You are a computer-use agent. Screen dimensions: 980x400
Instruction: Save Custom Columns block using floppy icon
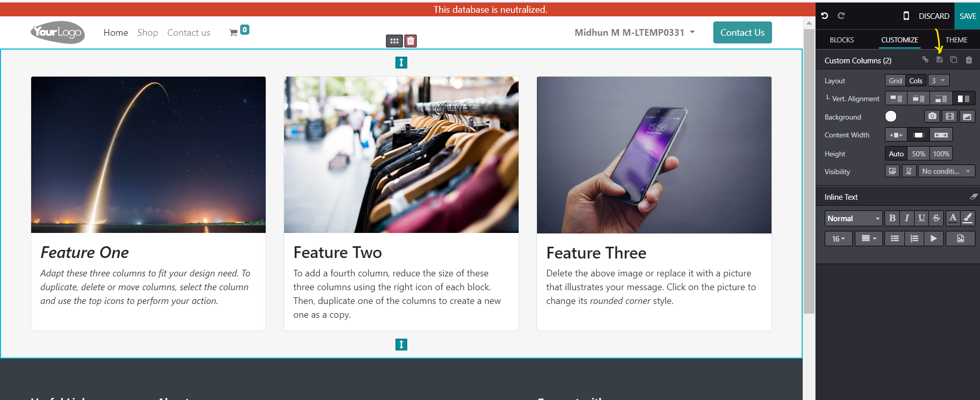tap(939, 60)
